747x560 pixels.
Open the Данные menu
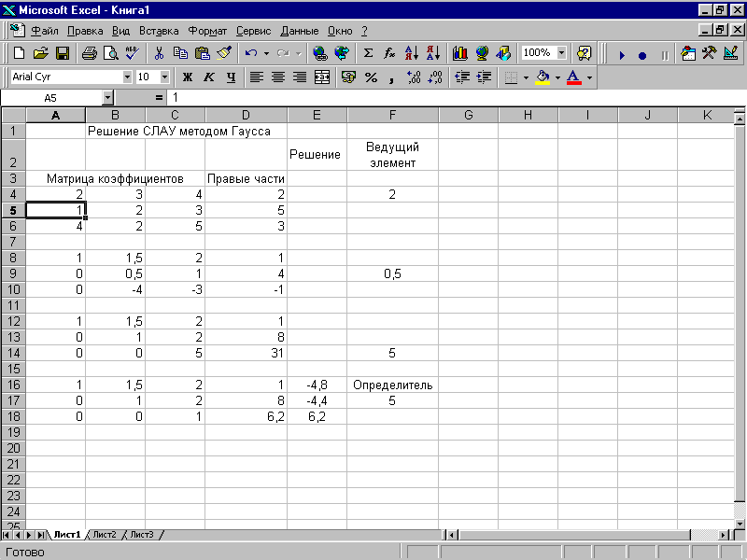coord(299,31)
